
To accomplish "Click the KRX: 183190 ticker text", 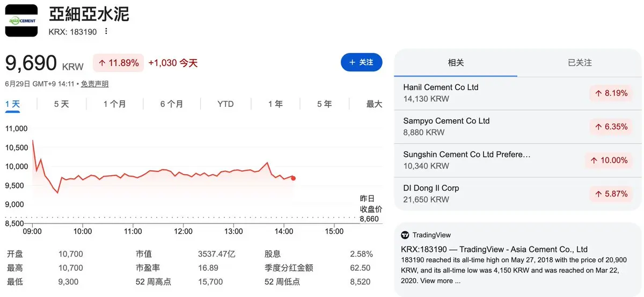I will pos(73,32).
